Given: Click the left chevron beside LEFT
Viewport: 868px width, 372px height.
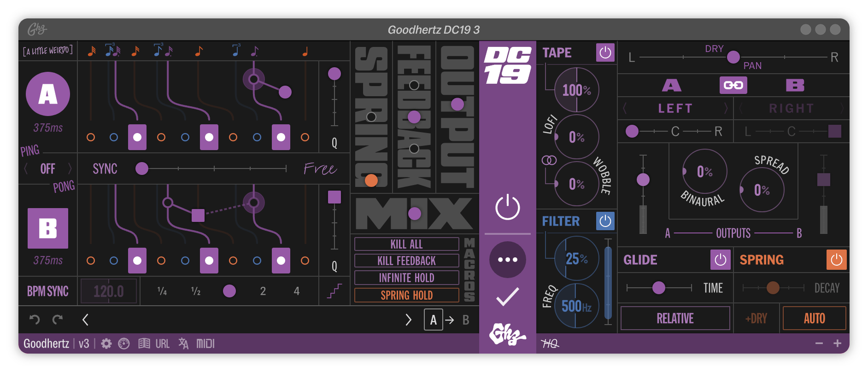Looking at the screenshot, I should click(625, 108).
